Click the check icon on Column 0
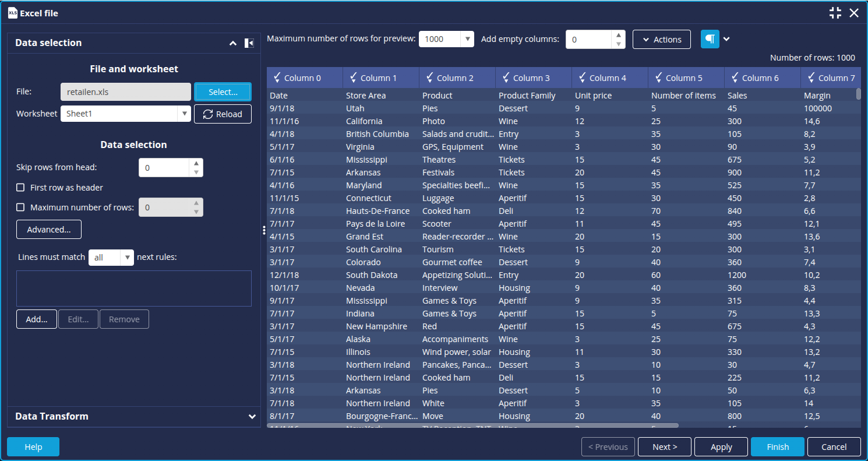 click(277, 78)
